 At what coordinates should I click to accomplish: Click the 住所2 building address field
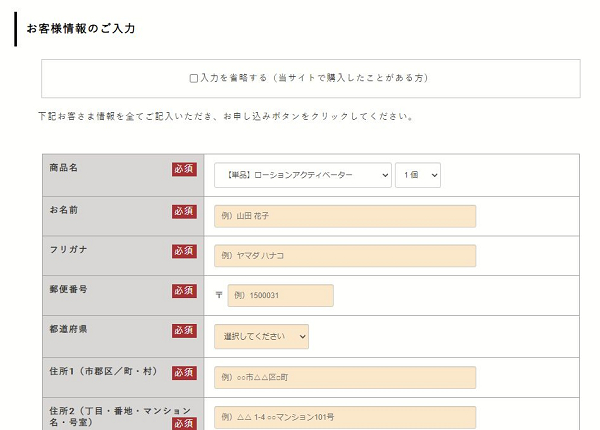344,417
